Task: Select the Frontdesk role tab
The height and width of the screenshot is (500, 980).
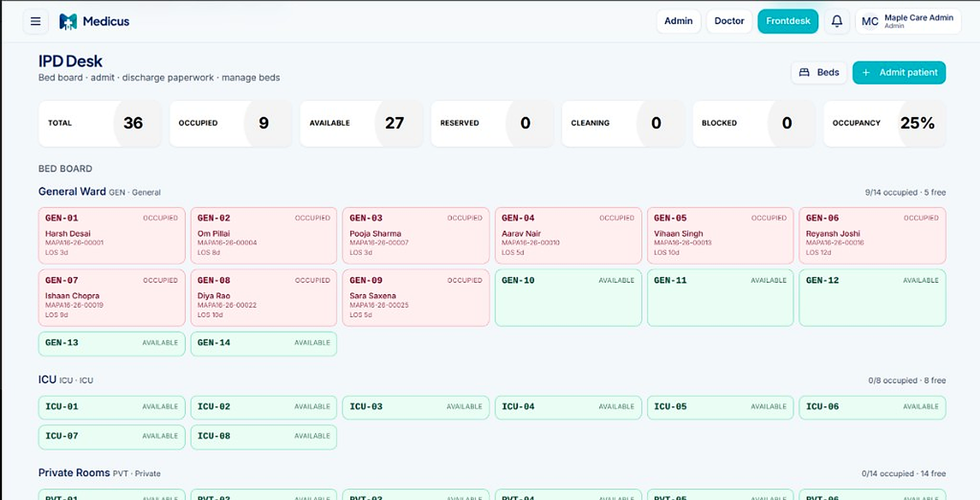Action: tap(788, 21)
